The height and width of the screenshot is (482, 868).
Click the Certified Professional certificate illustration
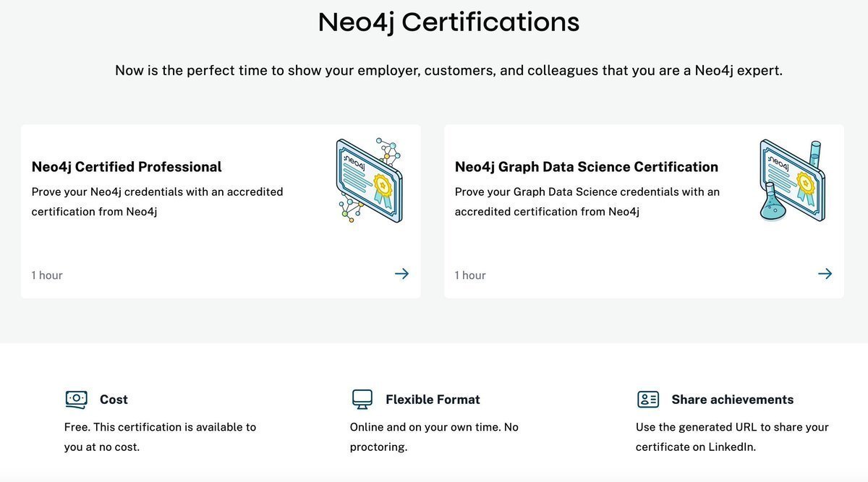tap(369, 180)
